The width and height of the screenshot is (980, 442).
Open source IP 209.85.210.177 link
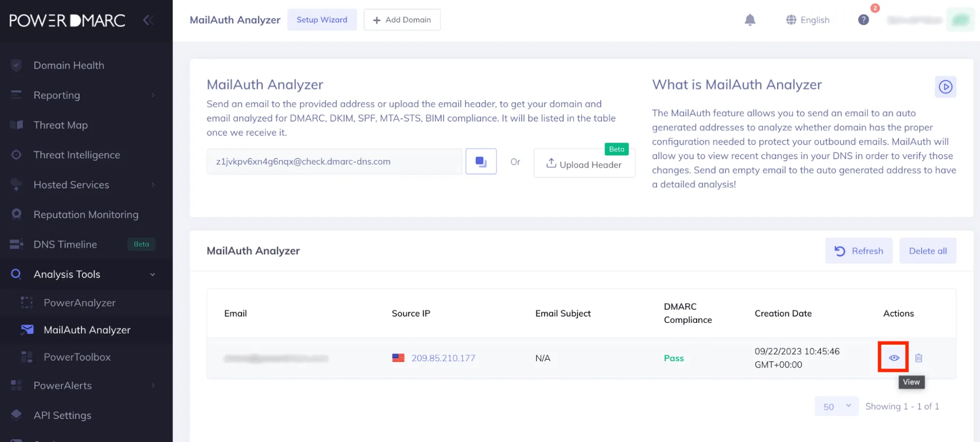pyautogui.click(x=443, y=358)
